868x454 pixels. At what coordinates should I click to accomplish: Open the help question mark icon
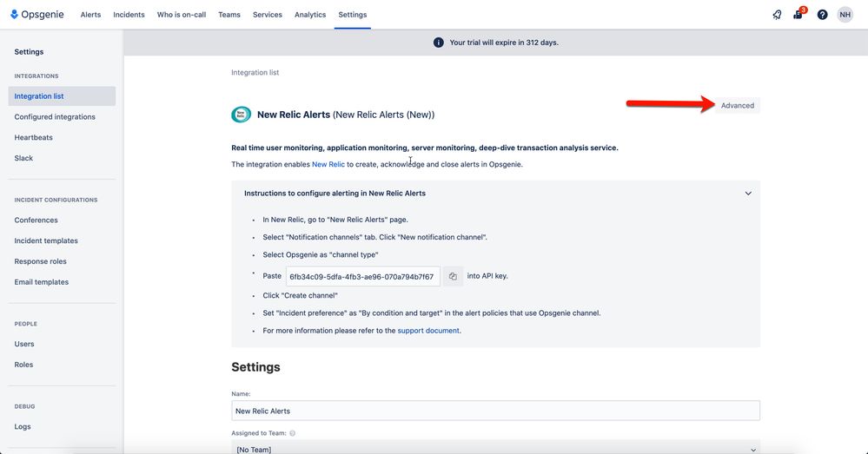tap(822, 15)
